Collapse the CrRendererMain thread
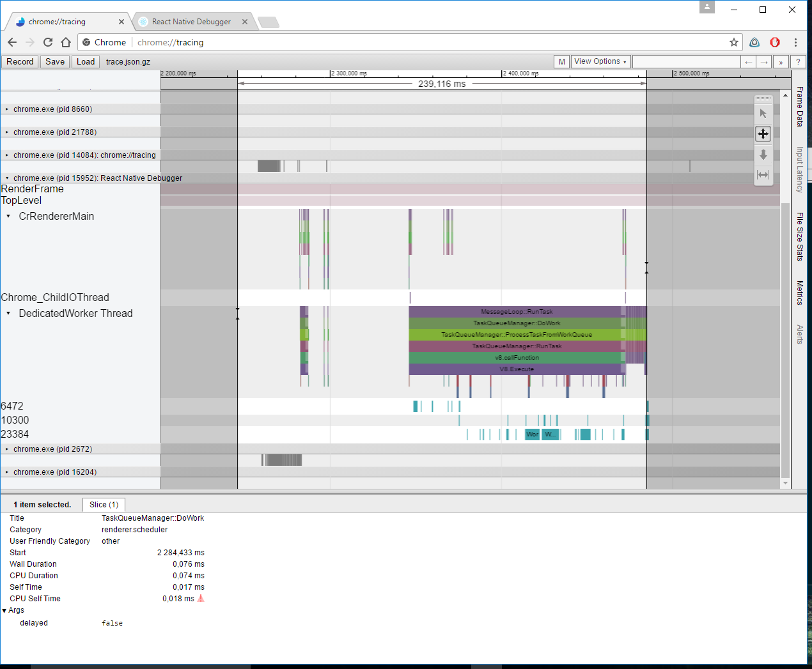 point(8,216)
